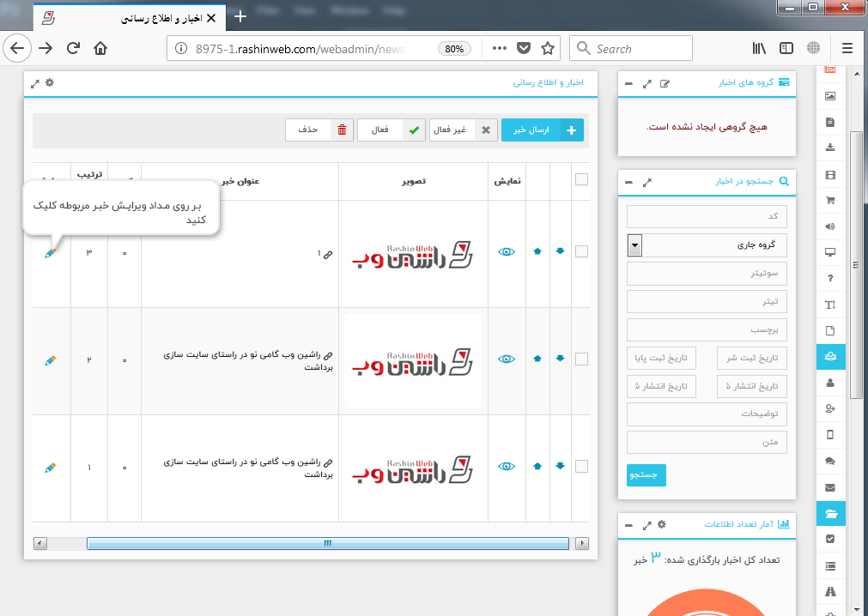868x616 pixels.
Task: Open the page actions three-dot menu
Action: (x=500, y=48)
